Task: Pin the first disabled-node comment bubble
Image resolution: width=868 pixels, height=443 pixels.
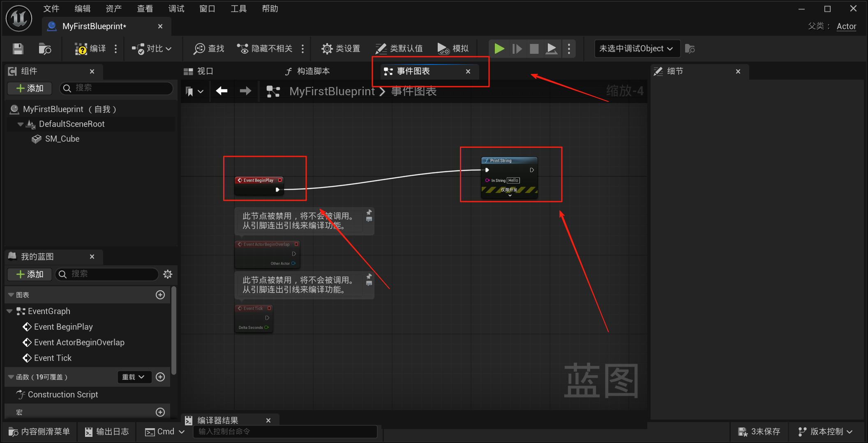Action: (x=369, y=212)
